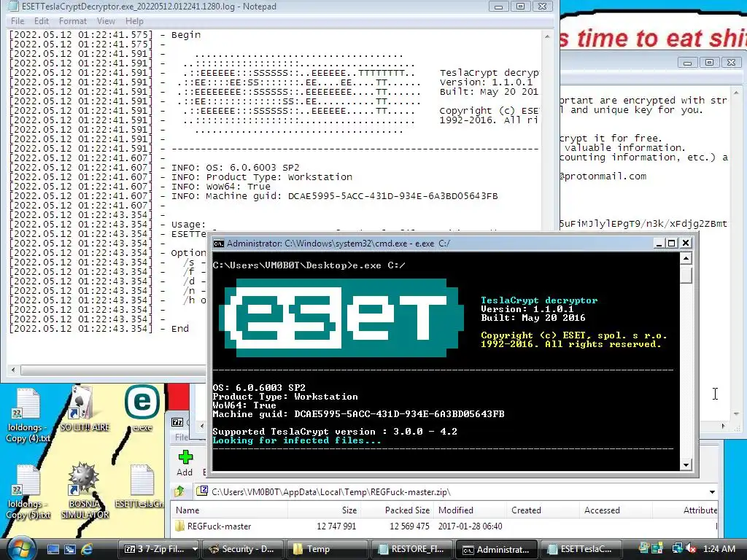This screenshot has width=747, height=560.
Task: Click the 'Begin' log line in Notepad
Action: coord(186,35)
